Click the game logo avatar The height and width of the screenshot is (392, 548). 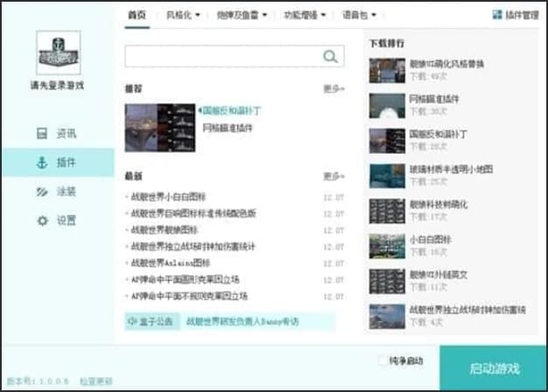coord(58,53)
